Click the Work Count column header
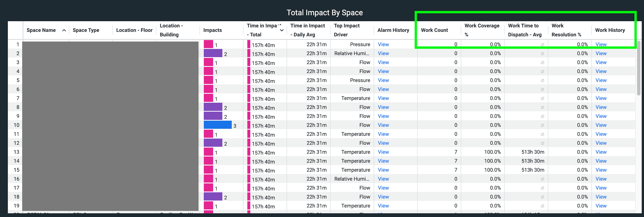This screenshot has height=217, width=644. tap(434, 30)
